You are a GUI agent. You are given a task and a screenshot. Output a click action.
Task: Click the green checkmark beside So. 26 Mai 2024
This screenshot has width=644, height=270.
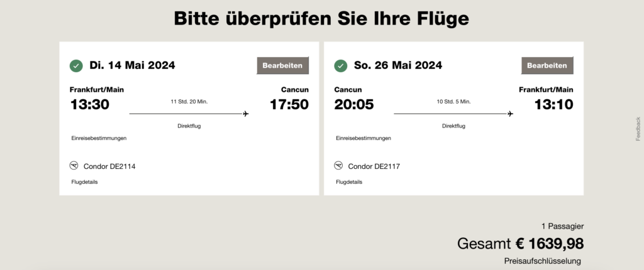click(x=341, y=65)
